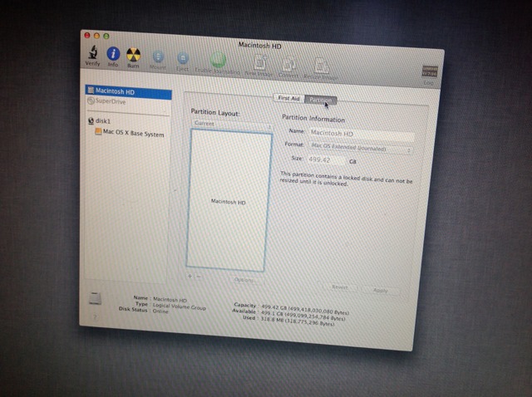Click the green zoom window button

click(106, 36)
